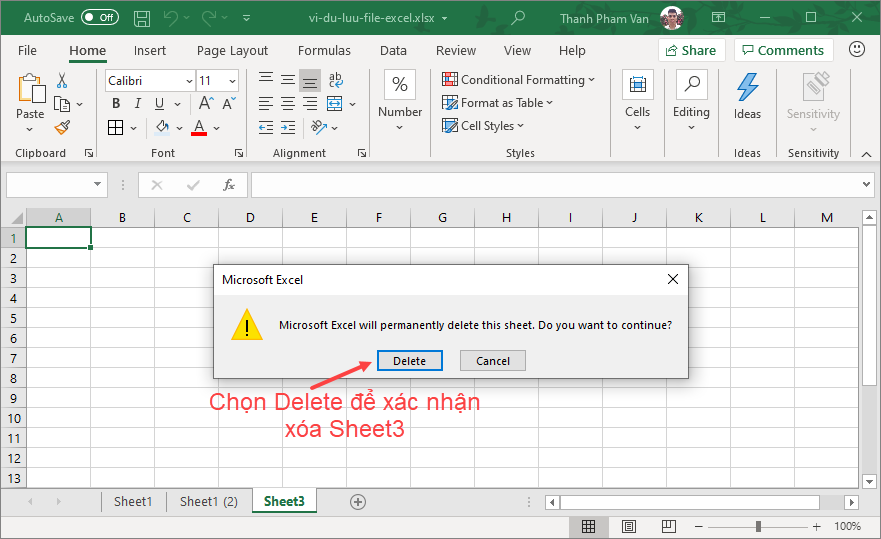The image size is (881, 539).
Task: Toggle Italic formatting
Action: (138, 103)
